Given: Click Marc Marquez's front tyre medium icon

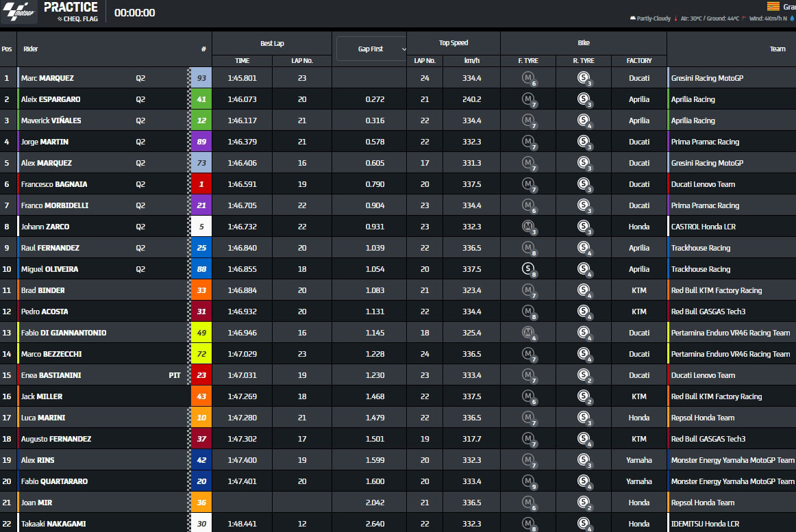Looking at the screenshot, I should [x=528, y=79].
